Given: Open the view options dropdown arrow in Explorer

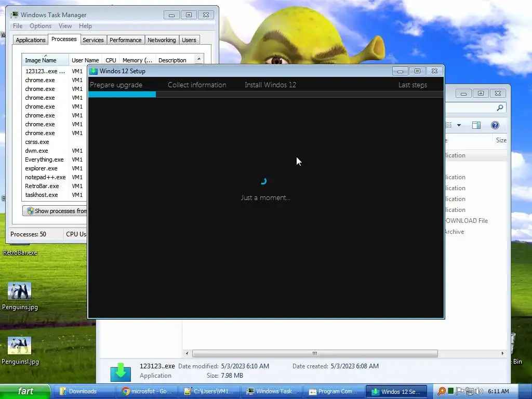Looking at the screenshot, I should click(x=459, y=125).
